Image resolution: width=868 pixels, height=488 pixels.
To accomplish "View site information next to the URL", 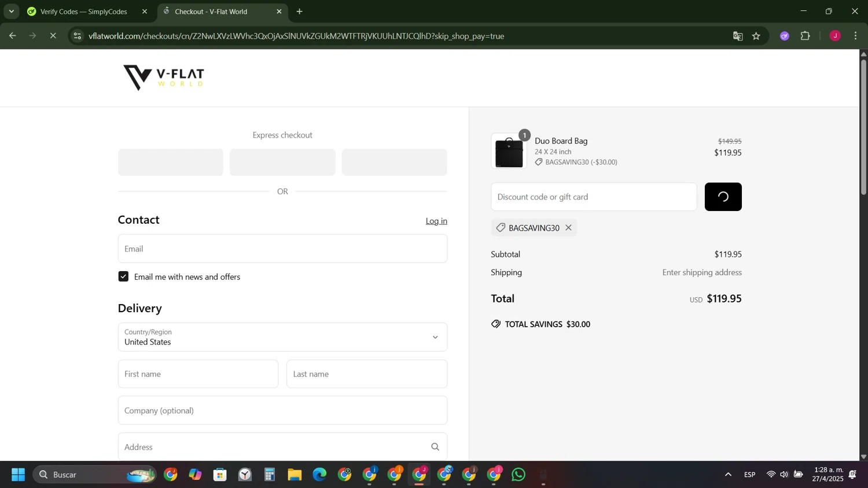I will click(77, 36).
